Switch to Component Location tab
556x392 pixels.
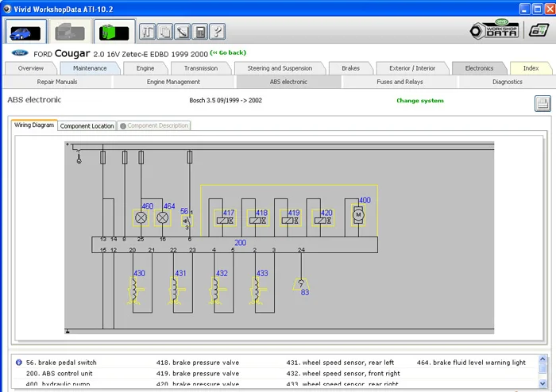87,125
